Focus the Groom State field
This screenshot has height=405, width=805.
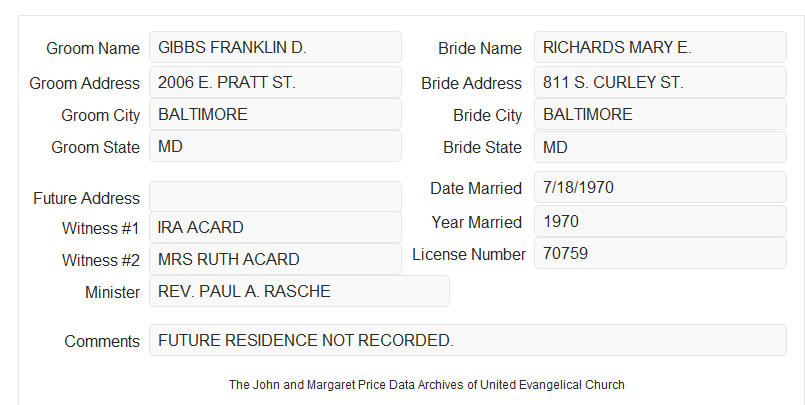click(x=275, y=146)
